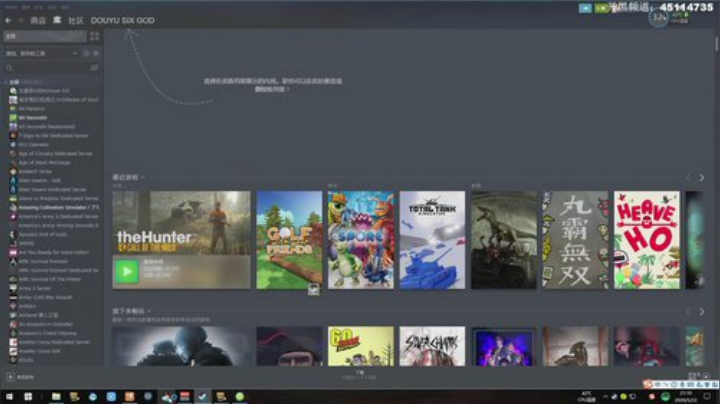Click the Steam taskbar icon
This screenshot has height=404, width=720.
[202, 397]
